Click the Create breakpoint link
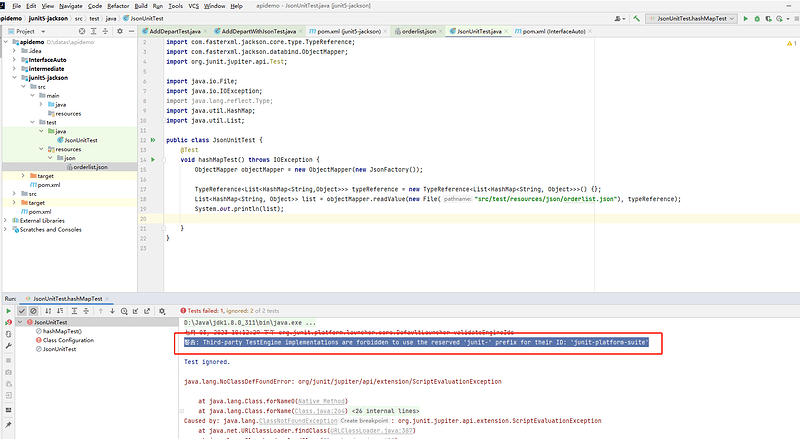 [x=364, y=421]
